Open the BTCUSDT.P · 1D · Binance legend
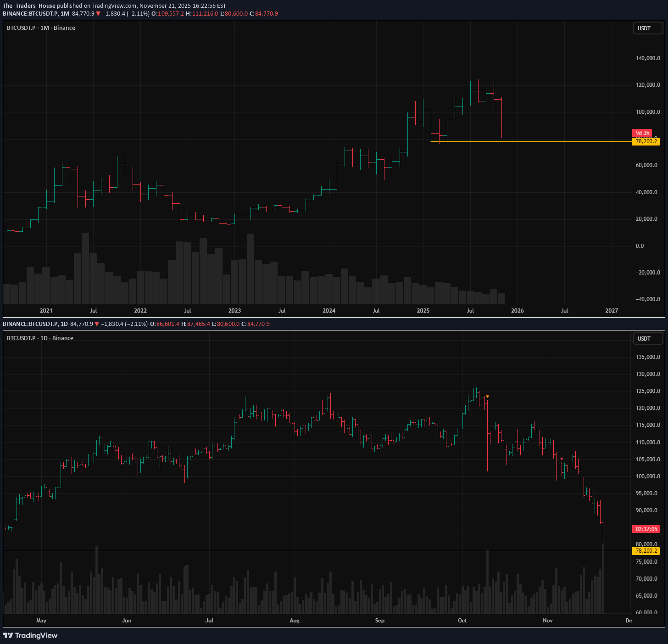668x644 pixels. coord(40,338)
